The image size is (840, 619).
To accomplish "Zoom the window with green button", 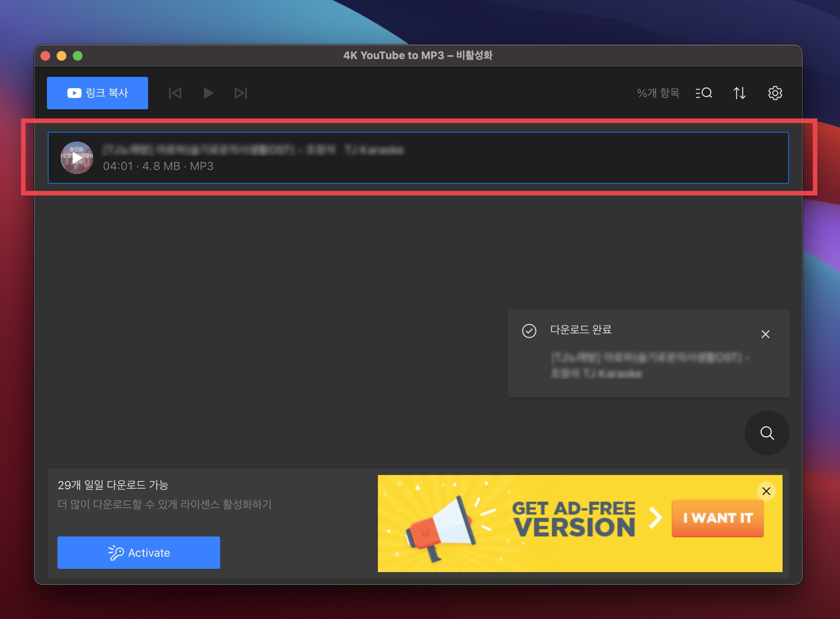I will [x=78, y=56].
